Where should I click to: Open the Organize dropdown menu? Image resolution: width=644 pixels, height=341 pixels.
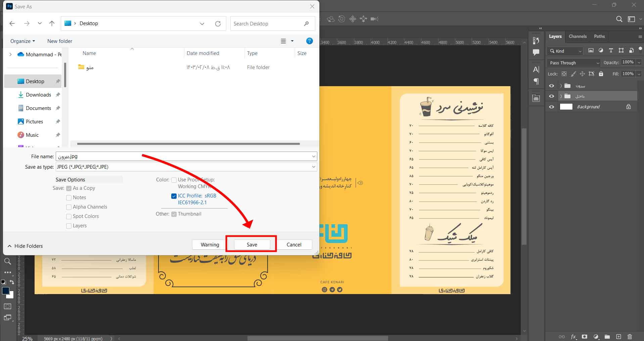[22, 41]
